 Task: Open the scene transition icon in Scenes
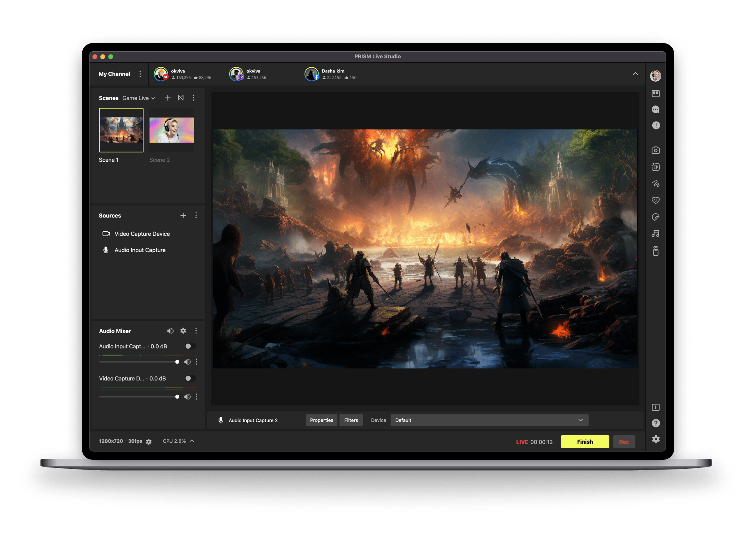(181, 98)
